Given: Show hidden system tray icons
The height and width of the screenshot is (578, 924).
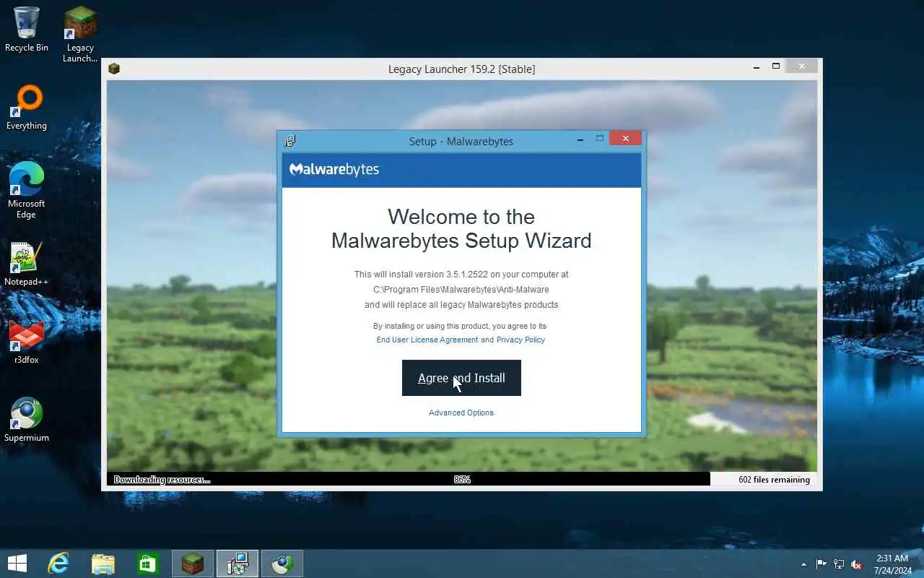Looking at the screenshot, I should (x=803, y=564).
